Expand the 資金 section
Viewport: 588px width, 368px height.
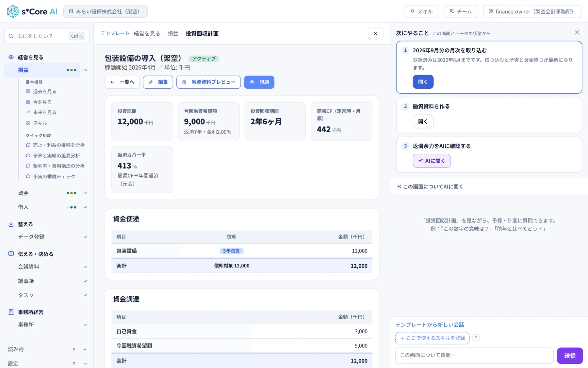click(85, 193)
